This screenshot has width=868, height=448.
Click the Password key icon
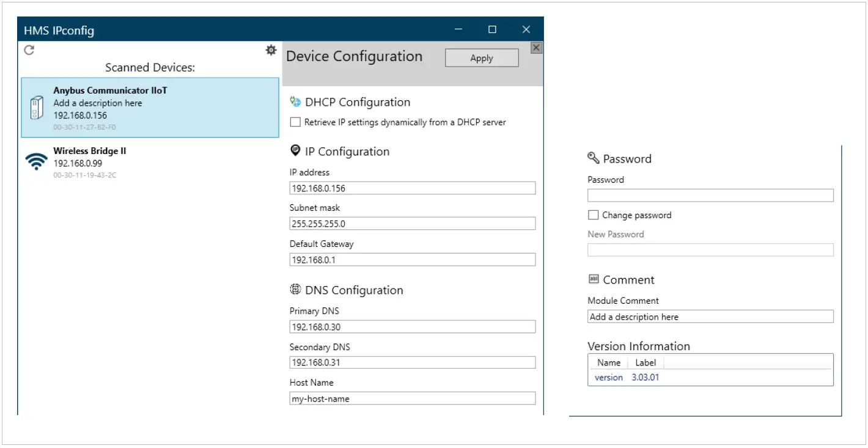tap(593, 158)
